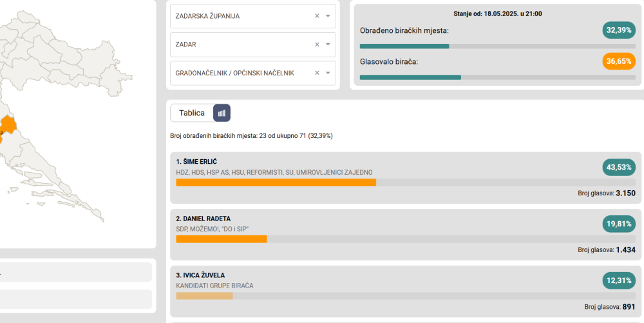Select the IVICA ŽUVELA candidate row
This screenshot has width=644, height=323.
[x=406, y=291]
